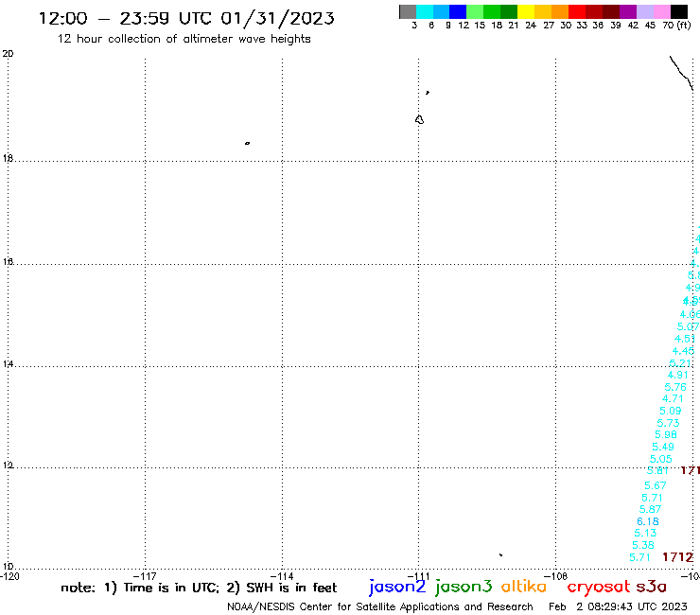Click the altika legend label
The width and height of the screenshot is (700, 615).
pos(524,587)
